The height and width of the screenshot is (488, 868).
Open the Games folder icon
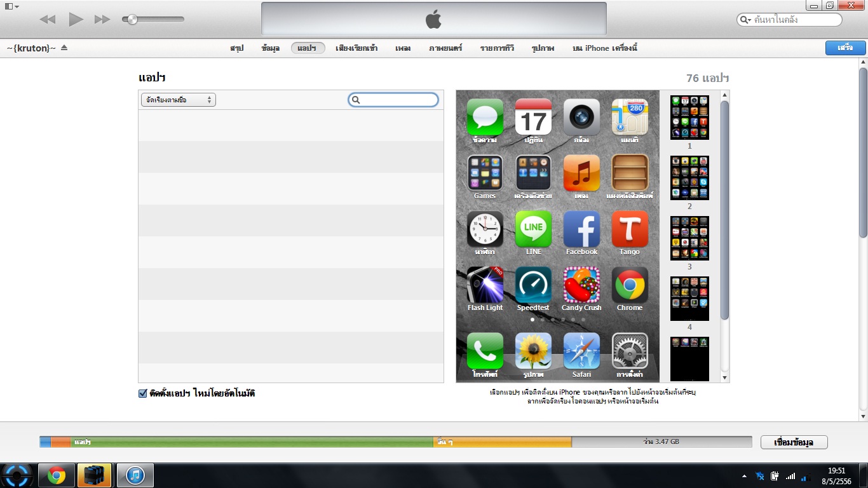click(485, 173)
